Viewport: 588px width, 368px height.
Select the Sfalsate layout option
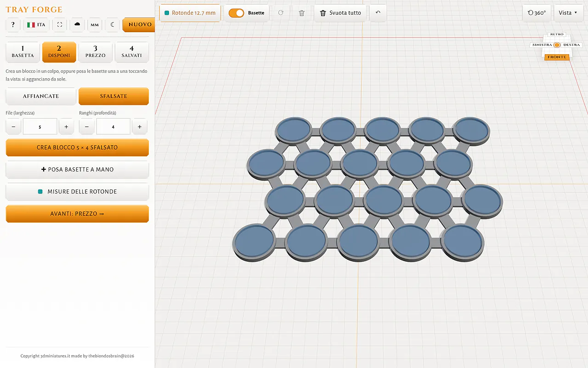(x=113, y=96)
